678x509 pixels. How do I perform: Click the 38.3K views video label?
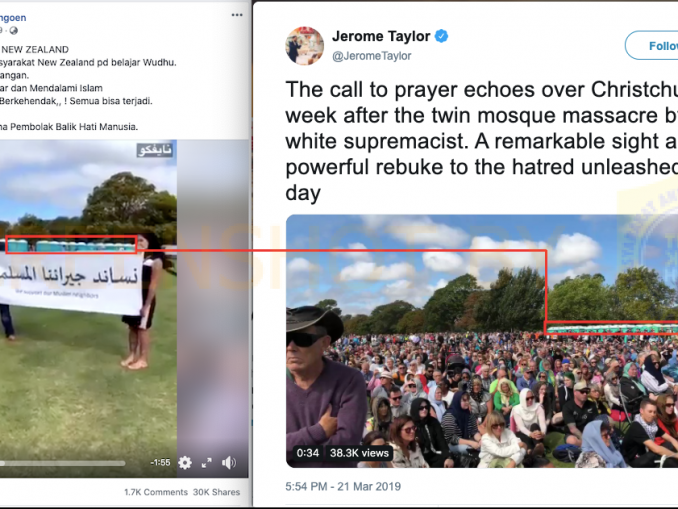(359, 453)
